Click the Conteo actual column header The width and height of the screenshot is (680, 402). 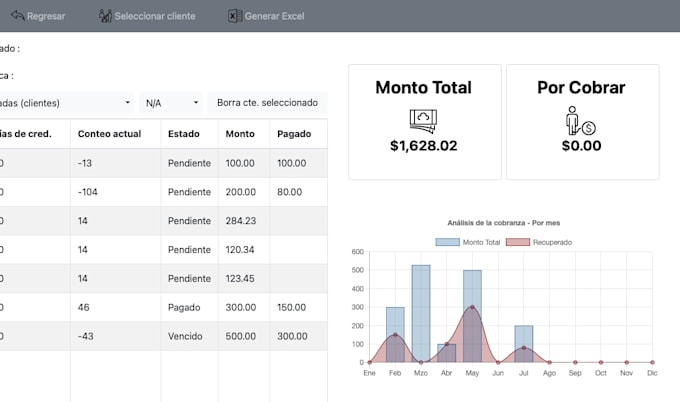click(x=109, y=134)
